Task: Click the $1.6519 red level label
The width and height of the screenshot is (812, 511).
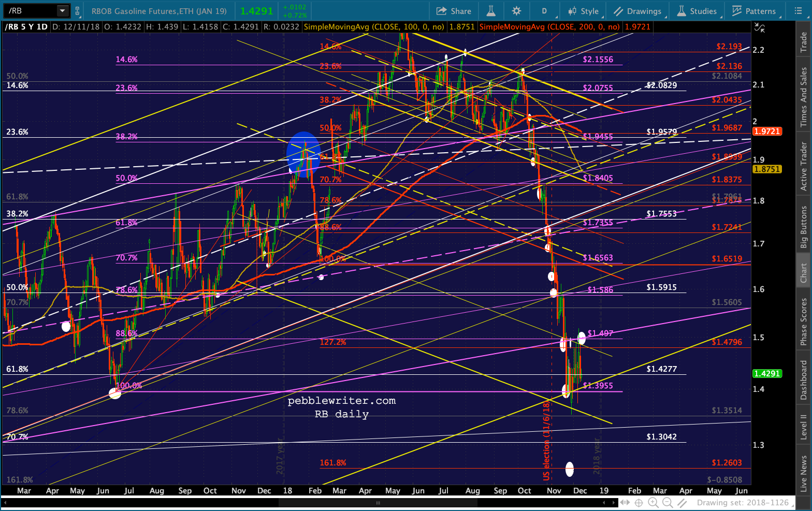Action: (727, 259)
